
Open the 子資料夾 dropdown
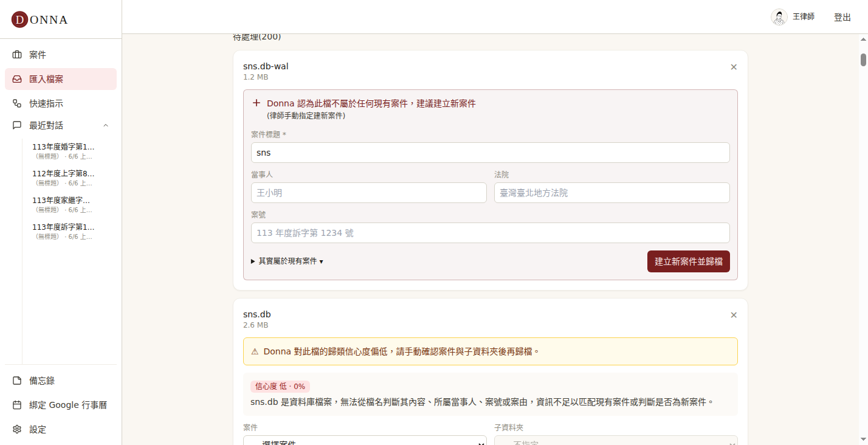[x=616, y=443]
